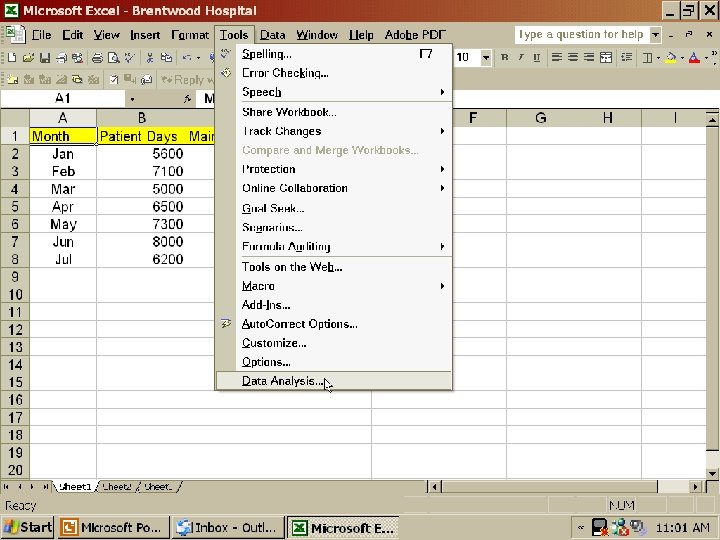Cut selection with scissors icon

(149, 57)
